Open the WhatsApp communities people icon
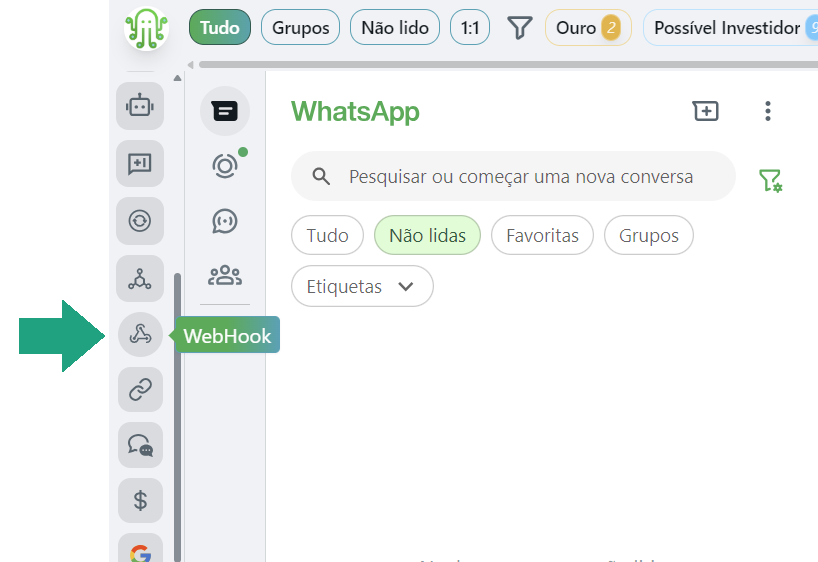The width and height of the screenshot is (818, 562). click(x=225, y=275)
